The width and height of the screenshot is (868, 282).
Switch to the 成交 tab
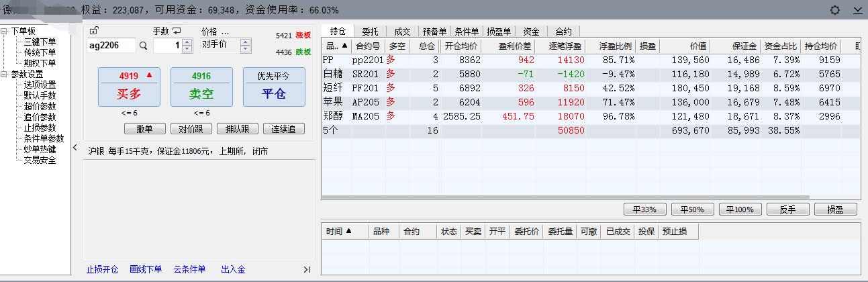pyautogui.click(x=402, y=32)
